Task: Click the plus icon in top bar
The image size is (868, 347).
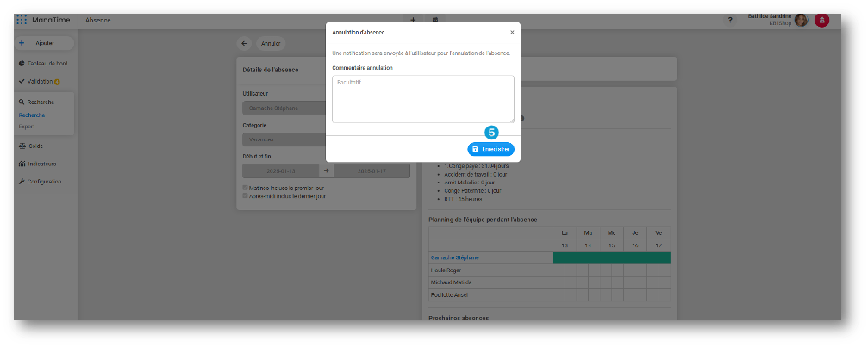Action: pyautogui.click(x=413, y=19)
